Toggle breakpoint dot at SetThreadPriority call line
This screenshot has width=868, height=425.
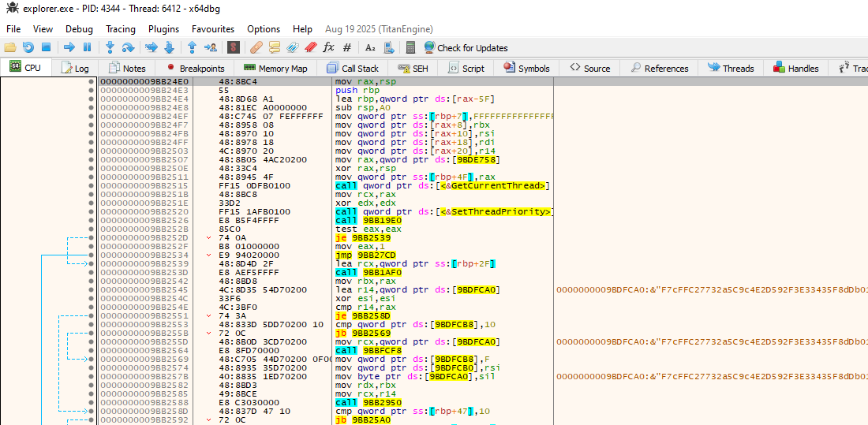(92, 211)
